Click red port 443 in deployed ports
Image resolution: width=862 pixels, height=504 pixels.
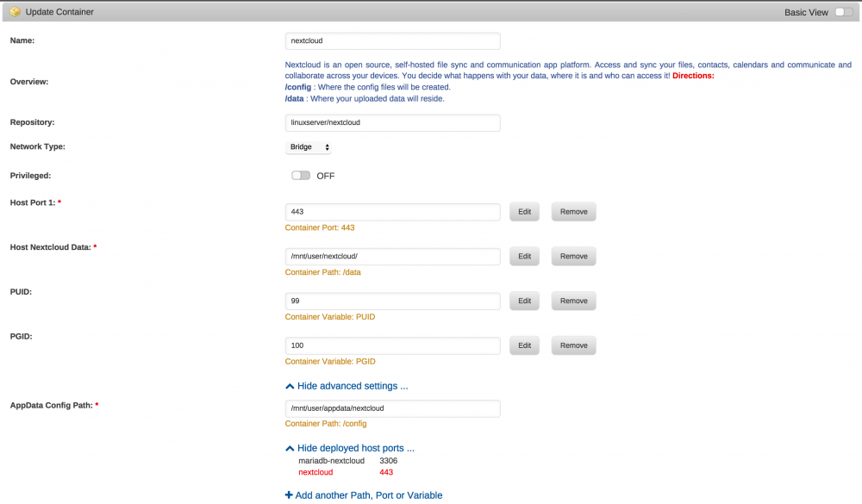coord(386,472)
